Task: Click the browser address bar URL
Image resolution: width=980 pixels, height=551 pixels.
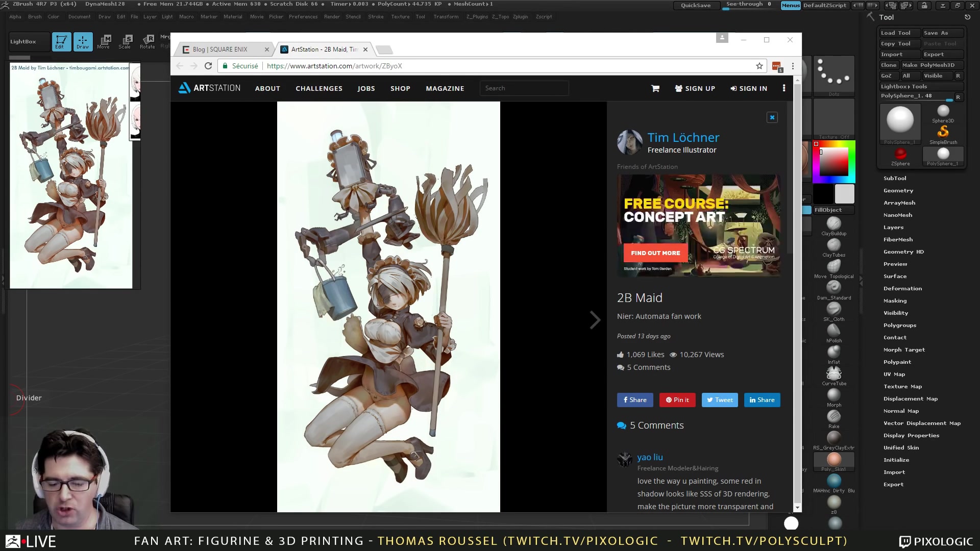Action: click(334, 66)
